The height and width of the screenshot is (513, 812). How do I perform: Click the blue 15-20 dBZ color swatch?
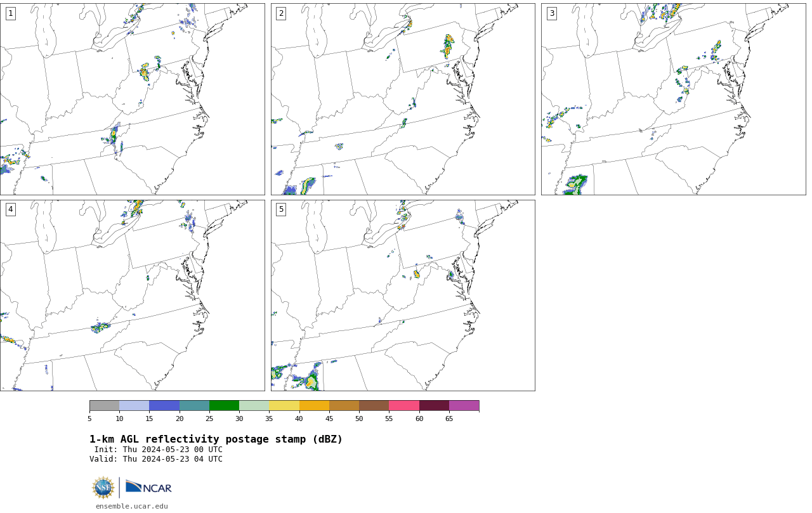(x=164, y=406)
